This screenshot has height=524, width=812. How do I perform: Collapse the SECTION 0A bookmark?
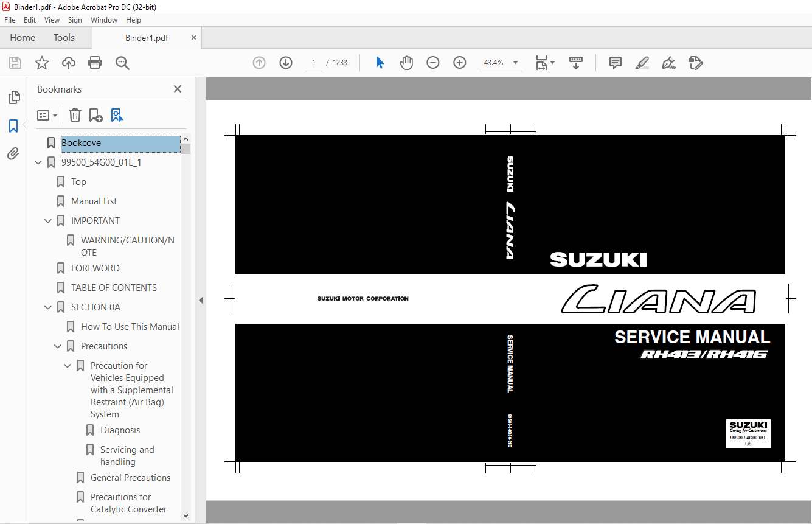pyautogui.click(x=48, y=307)
